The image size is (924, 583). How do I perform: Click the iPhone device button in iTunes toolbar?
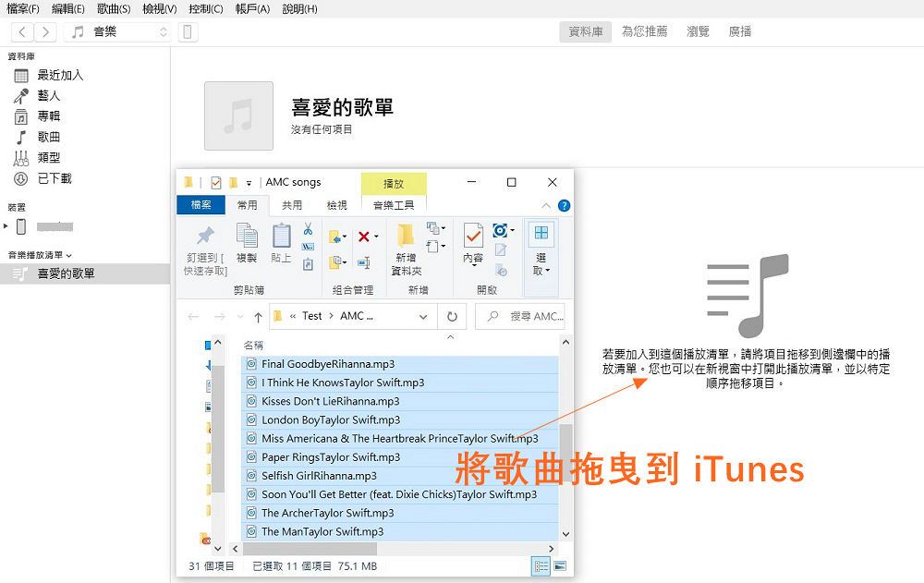coord(188,31)
